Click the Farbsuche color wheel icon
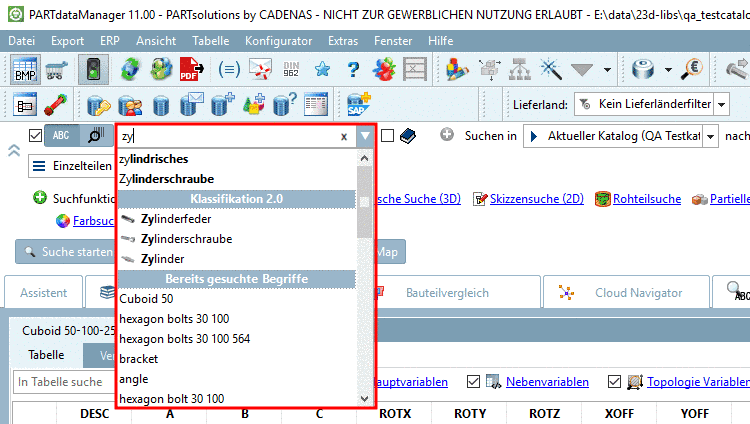Screen dimensions: 750x424 [63, 221]
